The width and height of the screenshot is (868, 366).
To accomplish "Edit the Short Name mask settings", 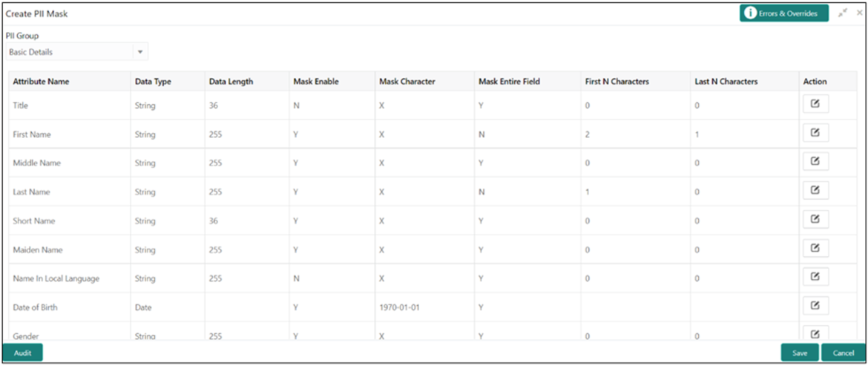I will click(815, 220).
